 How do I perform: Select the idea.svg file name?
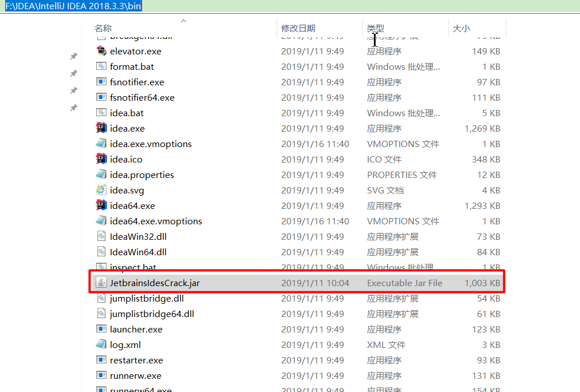point(127,190)
